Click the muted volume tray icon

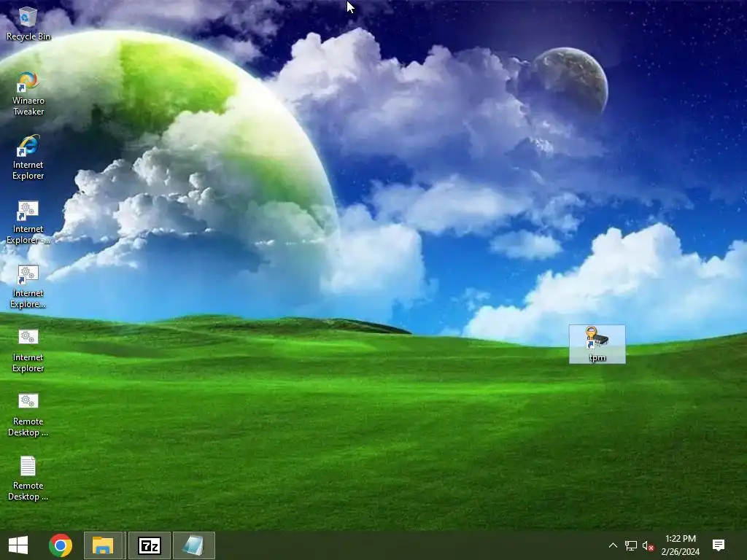point(648,545)
